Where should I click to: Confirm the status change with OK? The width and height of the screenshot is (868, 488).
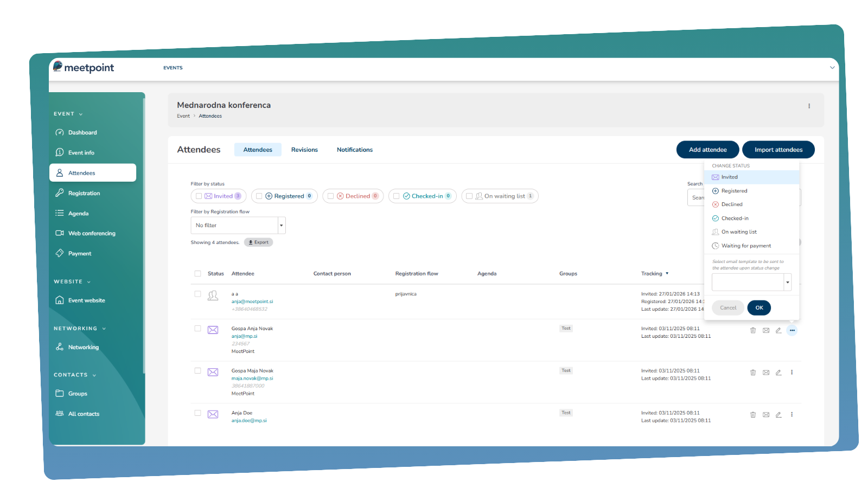[x=759, y=308]
